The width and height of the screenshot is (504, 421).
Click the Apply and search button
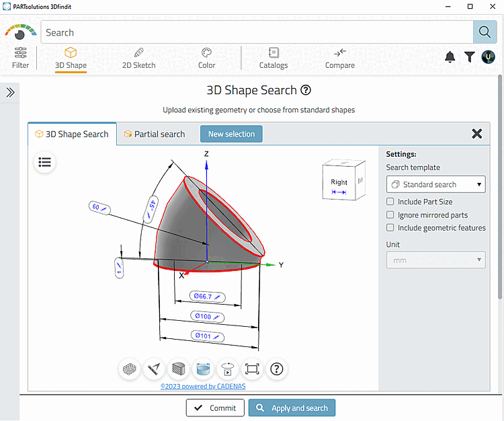[292, 408]
